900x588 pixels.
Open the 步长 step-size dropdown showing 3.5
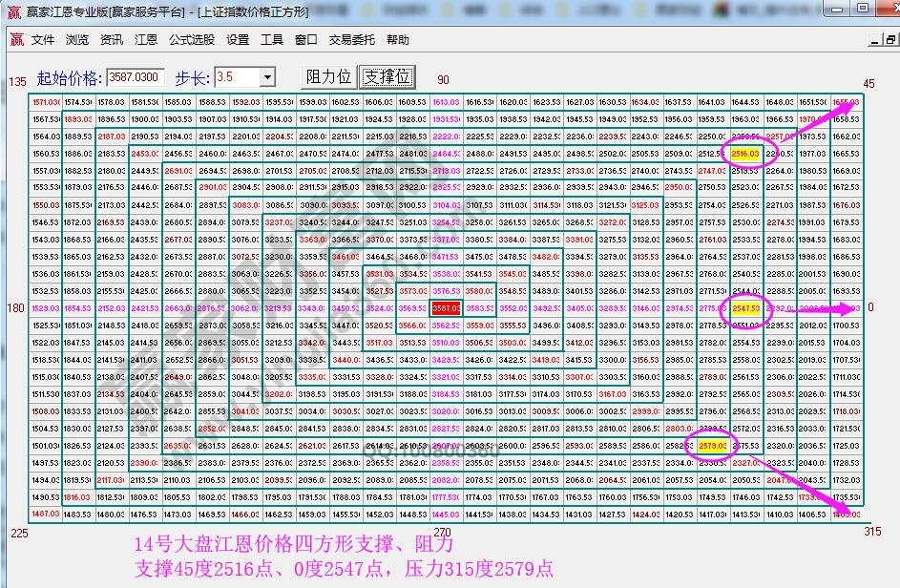(x=266, y=77)
